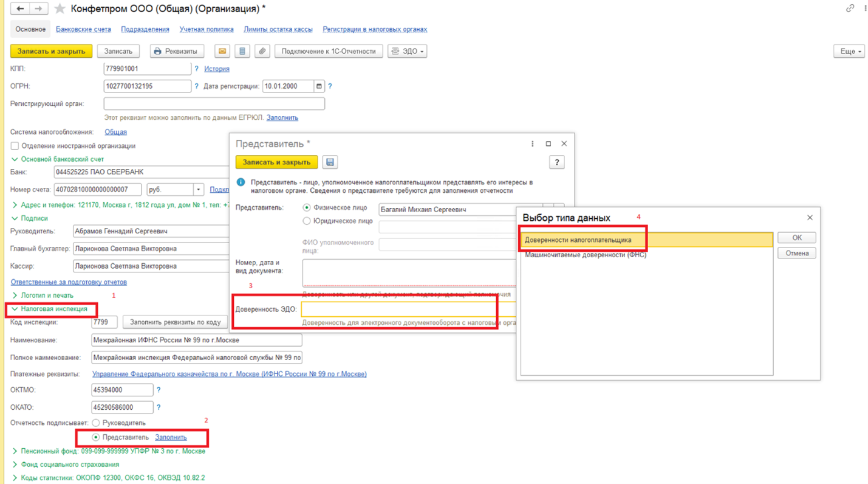This screenshot has width=868, height=484.
Task: Open the руб. currency dropdown arrow
Action: click(198, 190)
